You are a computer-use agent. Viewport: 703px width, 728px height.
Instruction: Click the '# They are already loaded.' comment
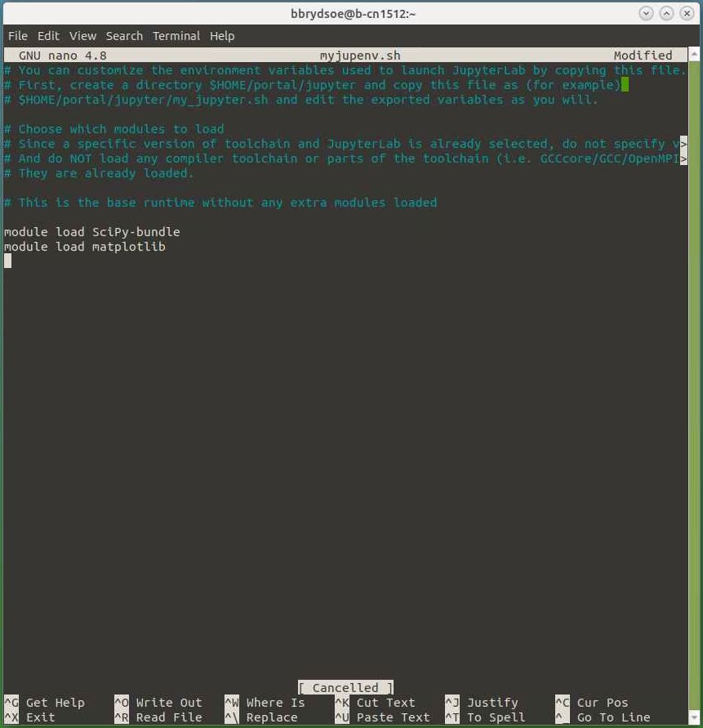(99, 173)
